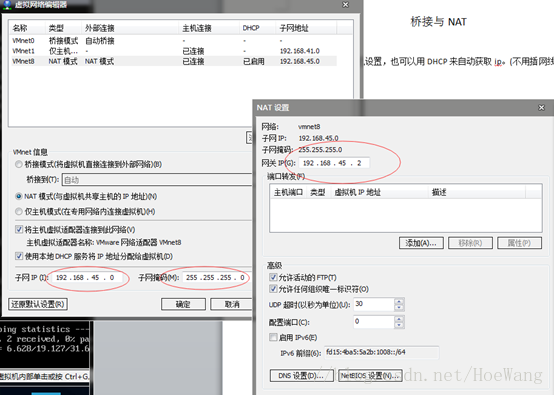Click 主机端口 column header in port forwarding
The height and width of the screenshot is (395, 554).
[288, 193]
